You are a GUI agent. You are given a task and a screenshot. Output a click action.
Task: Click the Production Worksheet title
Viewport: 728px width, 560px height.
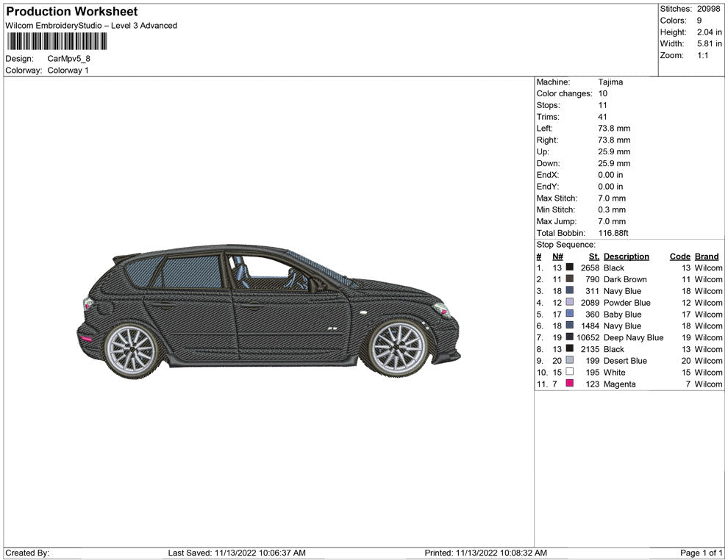point(72,12)
